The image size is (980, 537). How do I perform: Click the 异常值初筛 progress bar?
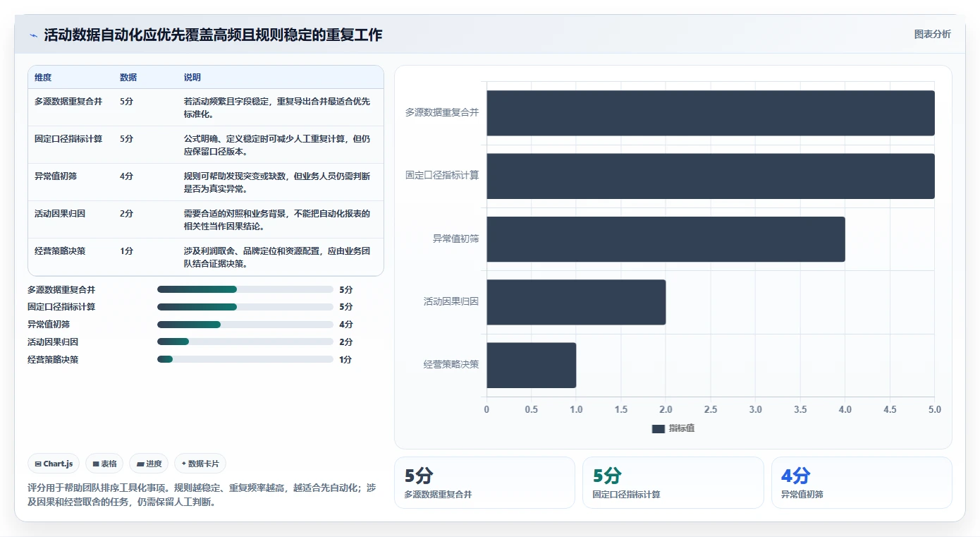(245, 325)
